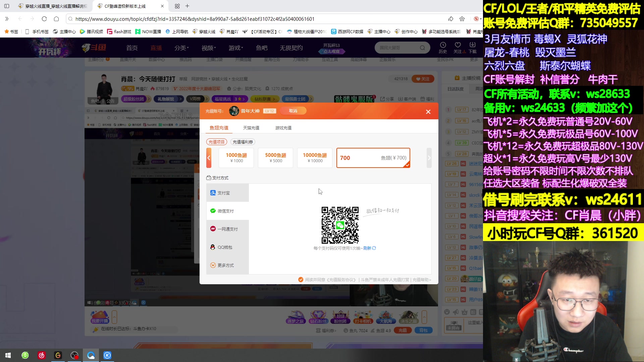Close the recharge dialog with X
Viewport: 644px width, 362px height.
tap(428, 112)
